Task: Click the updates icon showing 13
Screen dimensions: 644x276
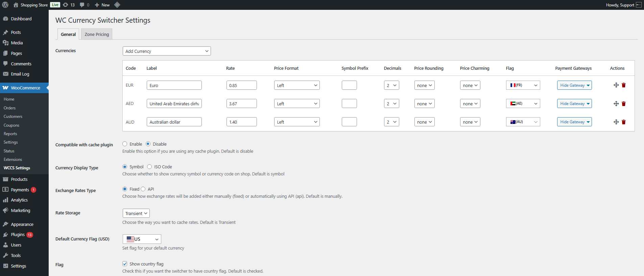Action: pyautogui.click(x=69, y=5)
